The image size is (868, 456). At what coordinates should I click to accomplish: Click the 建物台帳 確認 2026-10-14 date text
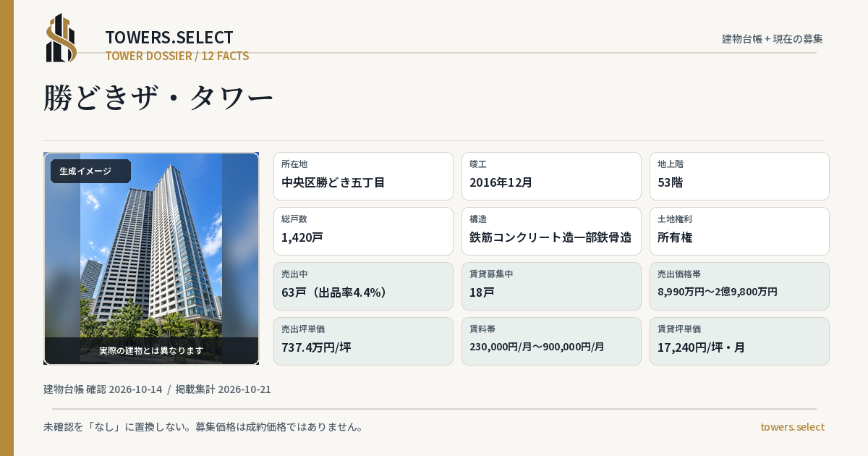point(103,389)
